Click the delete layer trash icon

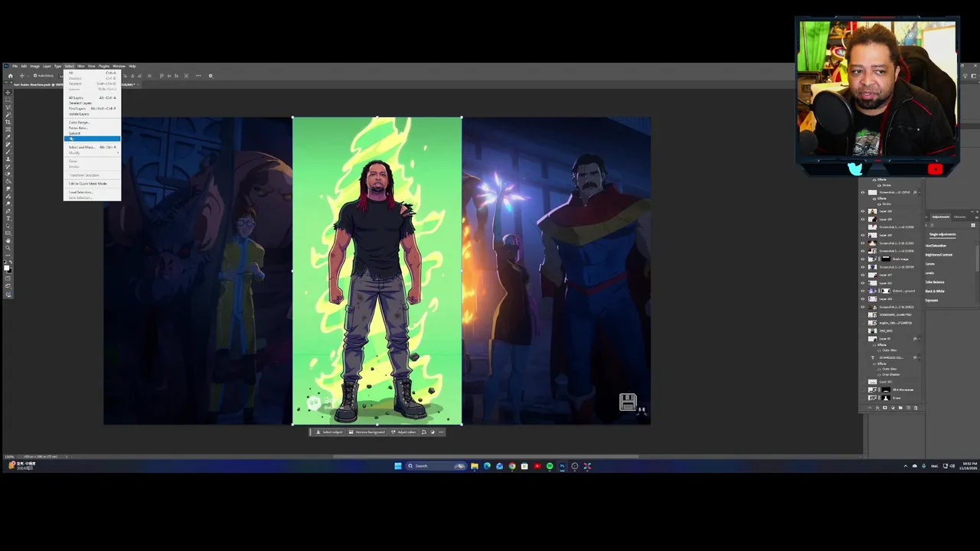(x=916, y=407)
